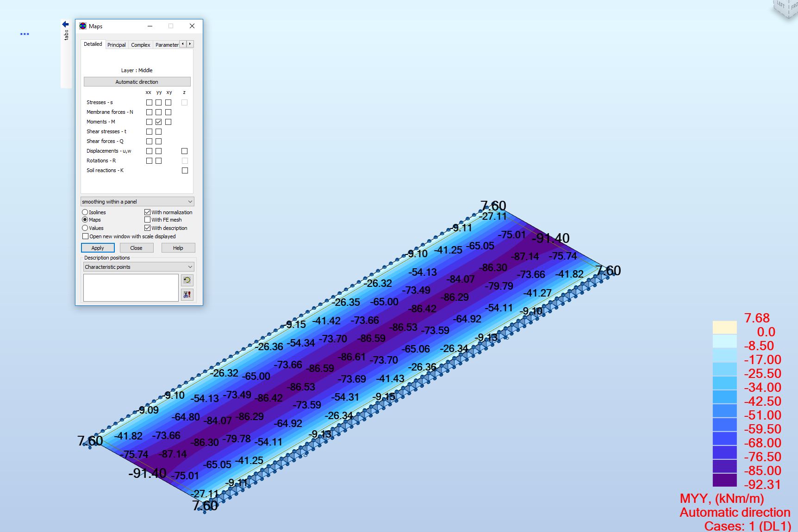Click the blue back arrow beside the tabs panel
This screenshot has height=532, width=798.
(64, 24)
